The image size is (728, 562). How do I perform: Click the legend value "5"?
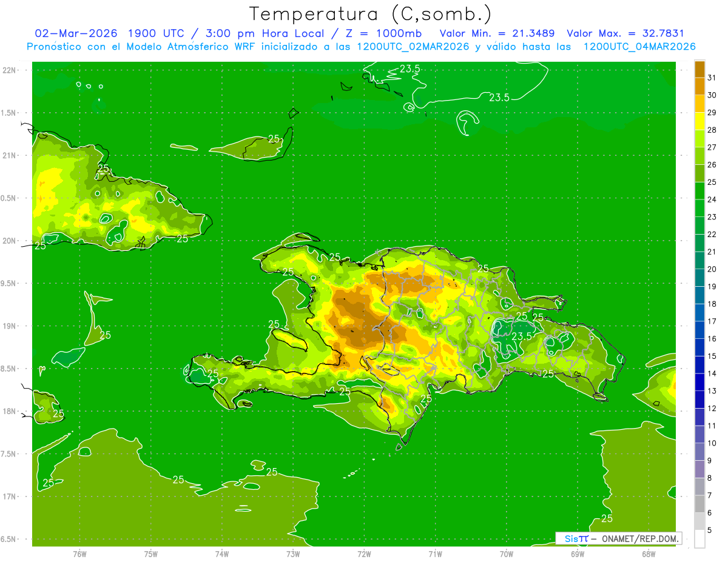pyautogui.click(x=710, y=530)
